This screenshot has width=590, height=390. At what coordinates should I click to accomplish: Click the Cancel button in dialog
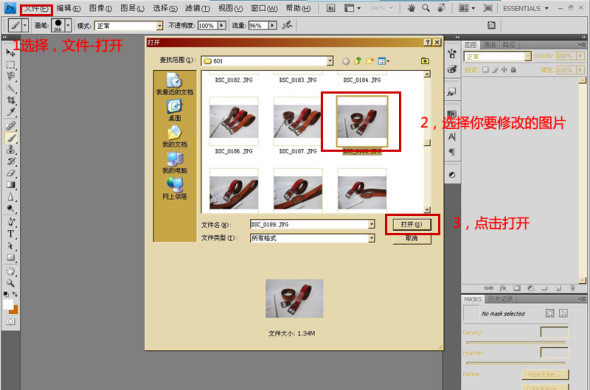pos(412,239)
